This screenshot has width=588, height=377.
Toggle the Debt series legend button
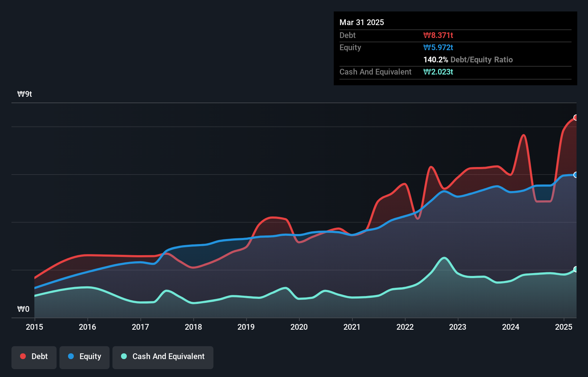(x=34, y=357)
